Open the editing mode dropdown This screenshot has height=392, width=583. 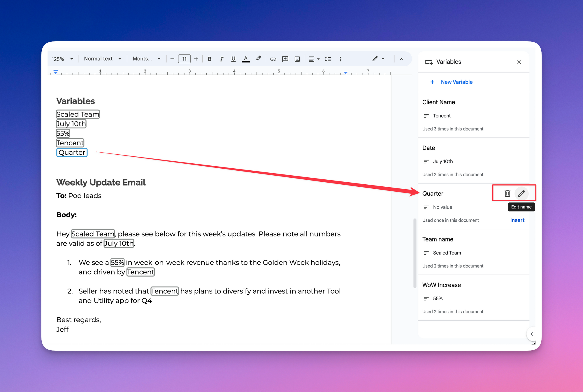click(x=378, y=59)
